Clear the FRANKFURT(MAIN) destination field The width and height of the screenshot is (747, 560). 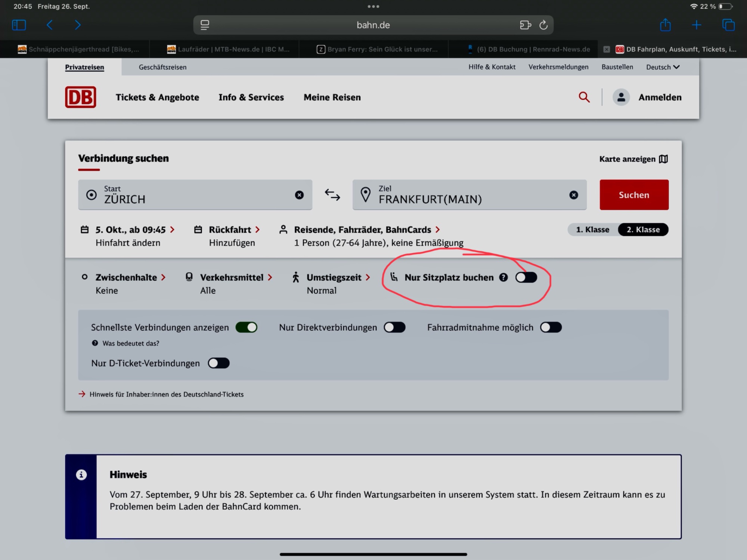pos(574,195)
